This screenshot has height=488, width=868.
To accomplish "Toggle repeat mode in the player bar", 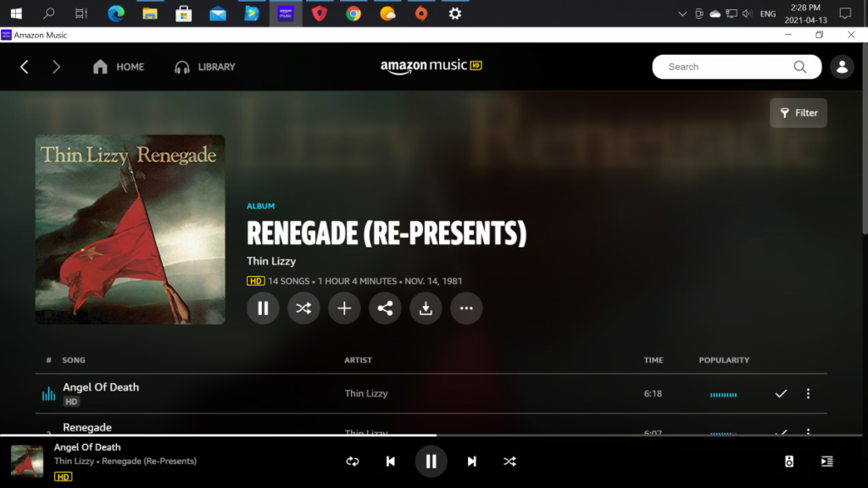I will [x=353, y=461].
